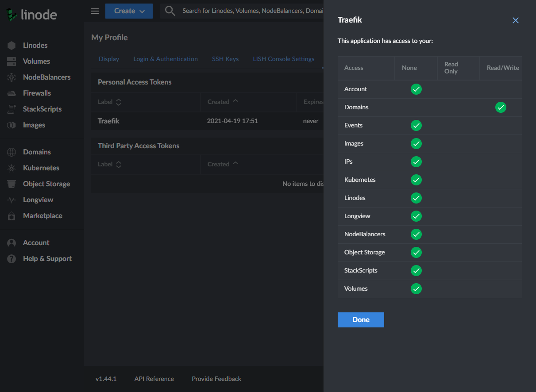Sort Third Party Access Tokens by Label

point(109,164)
